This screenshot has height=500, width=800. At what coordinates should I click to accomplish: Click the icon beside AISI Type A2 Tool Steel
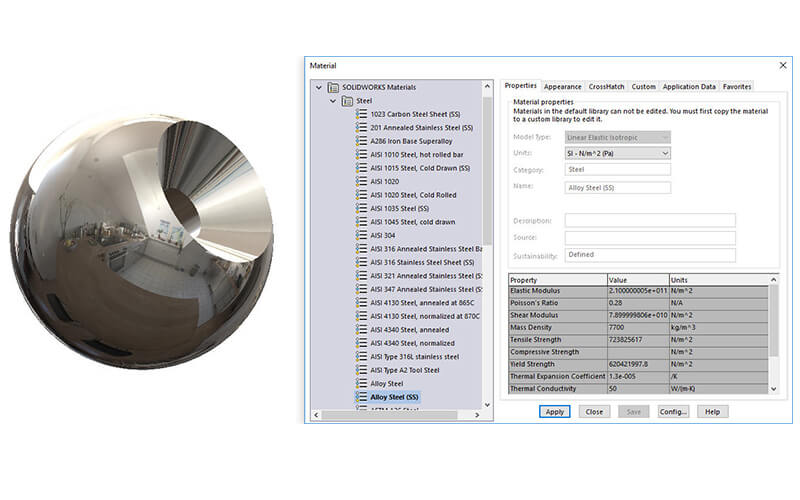pyautogui.click(x=361, y=370)
